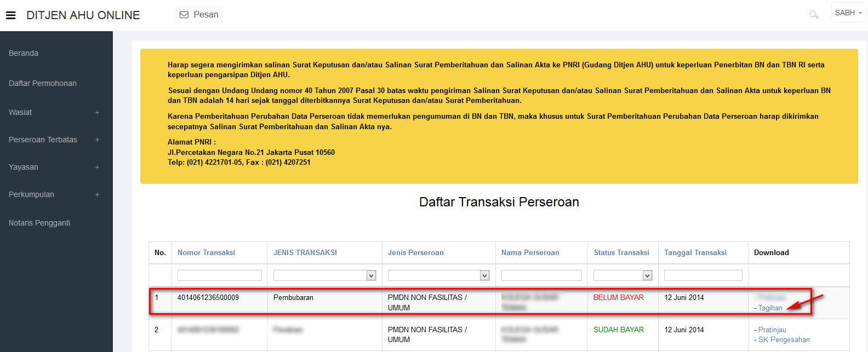
Task: Download the SK Pengesahan document
Action: [x=784, y=340]
